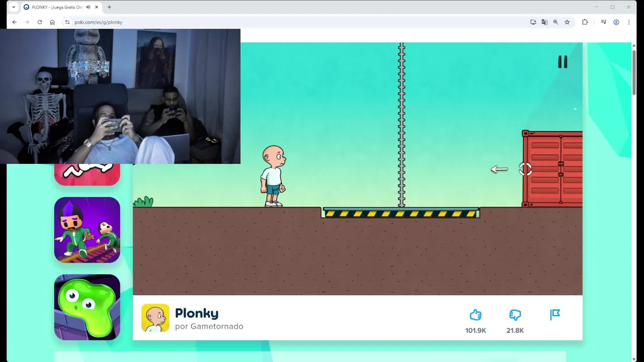The height and width of the screenshot is (362, 644).
Task: Open the green slime game thumbnail
Action: 87,307
